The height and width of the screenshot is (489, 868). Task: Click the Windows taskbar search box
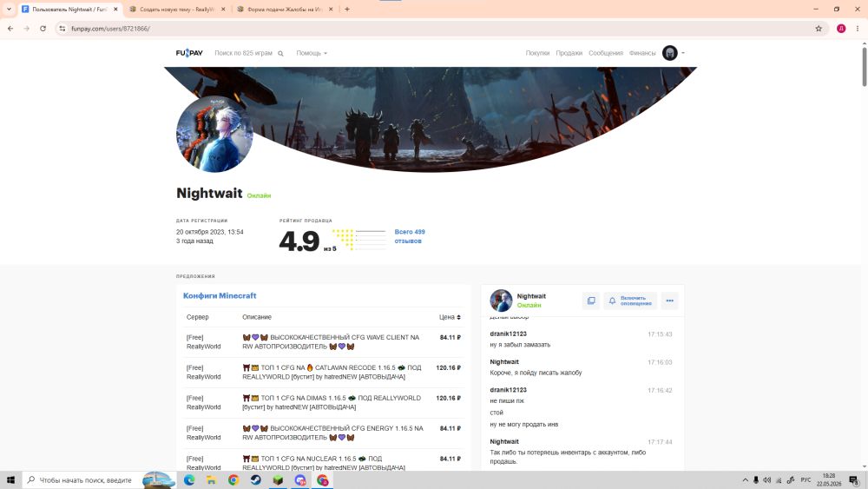coord(99,480)
